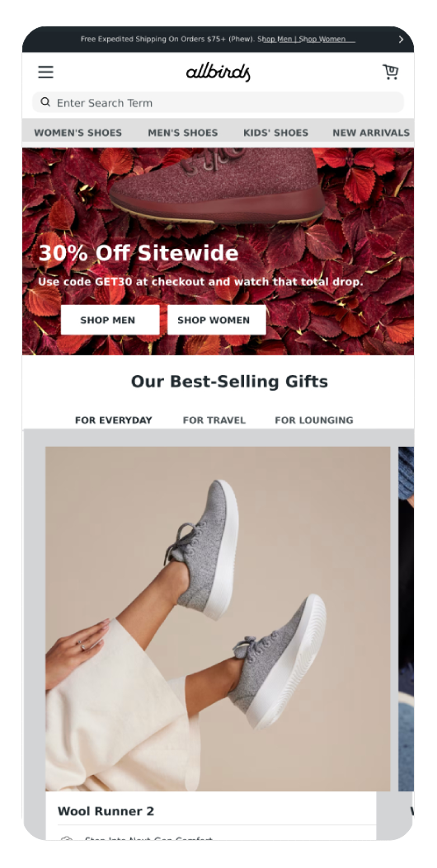Open the Wool Runner 2 product image
The width and height of the screenshot is (437, 868).
[218, 619]
